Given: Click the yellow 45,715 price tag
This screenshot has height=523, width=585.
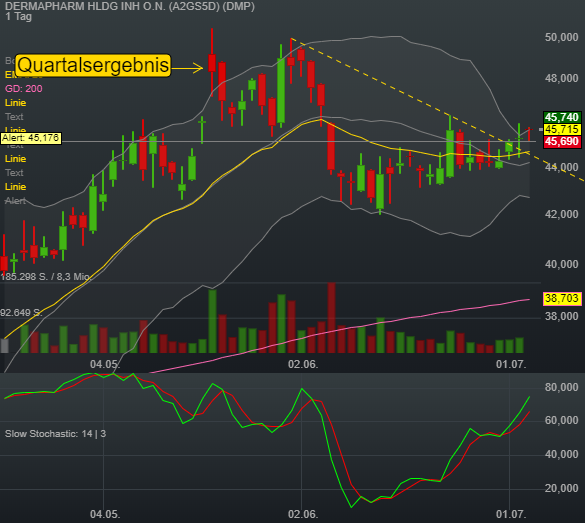Looking at the screenshot, I should tap(561, 129).
